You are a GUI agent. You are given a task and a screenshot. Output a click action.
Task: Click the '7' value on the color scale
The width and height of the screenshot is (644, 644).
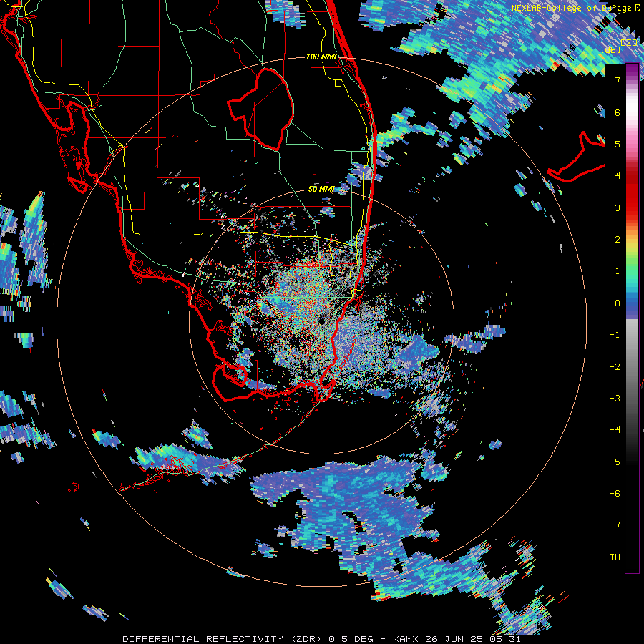click(x=618, y=80)
